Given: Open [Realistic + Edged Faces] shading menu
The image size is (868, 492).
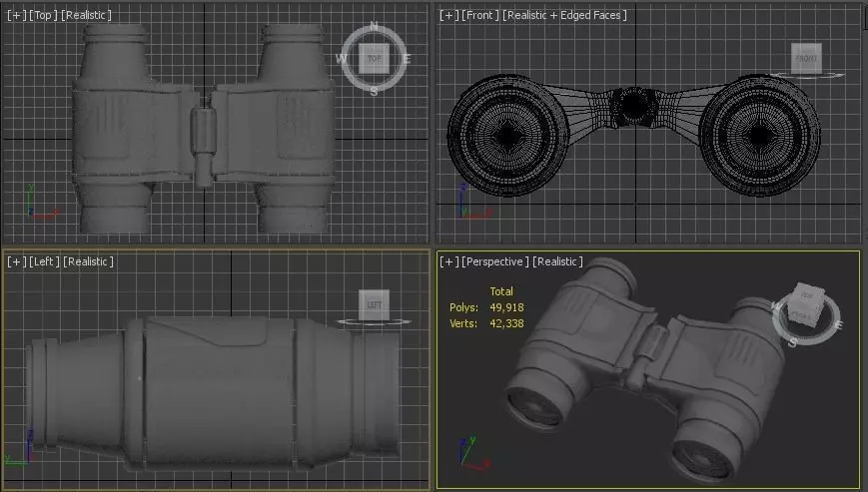Looking at the screenshot, I should click(x=565, y=15).
